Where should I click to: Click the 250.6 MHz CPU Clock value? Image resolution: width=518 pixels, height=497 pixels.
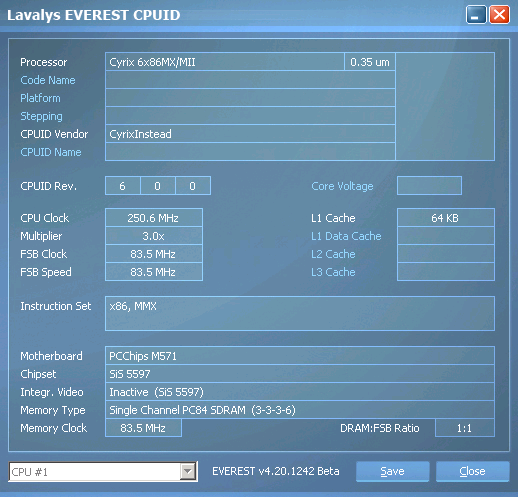[x=154, y=218]
